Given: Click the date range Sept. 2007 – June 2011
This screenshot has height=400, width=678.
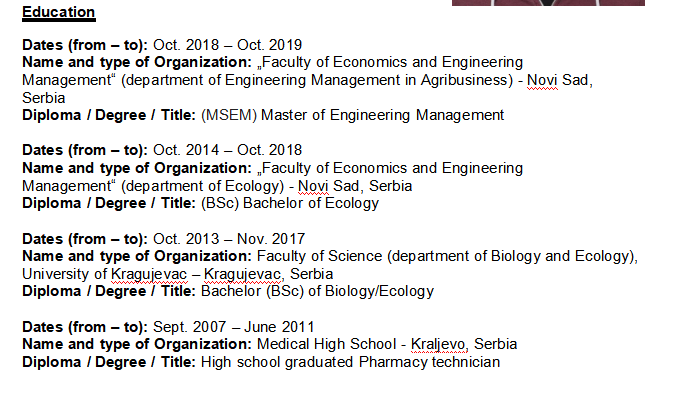Looking at the screenshot, I should click(233, 326).
